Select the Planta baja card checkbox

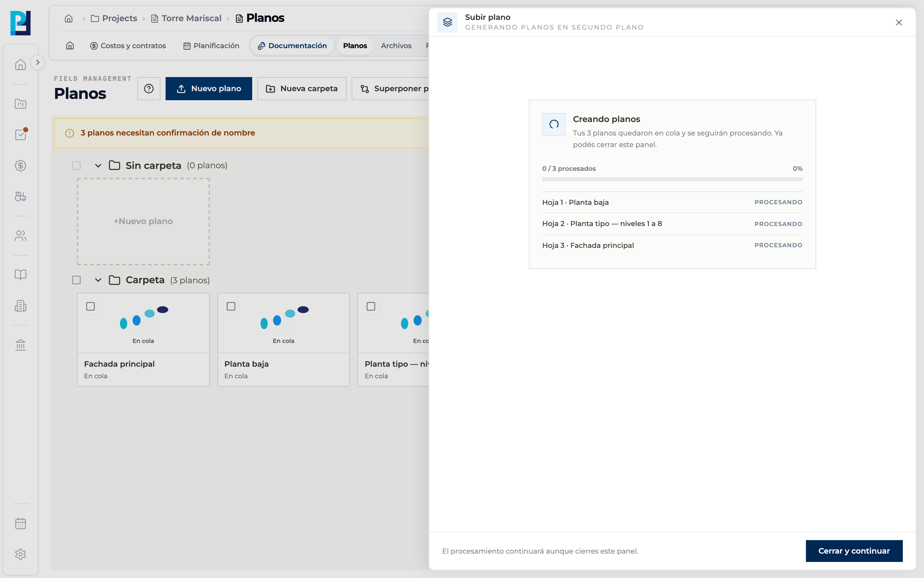(231, 306)
